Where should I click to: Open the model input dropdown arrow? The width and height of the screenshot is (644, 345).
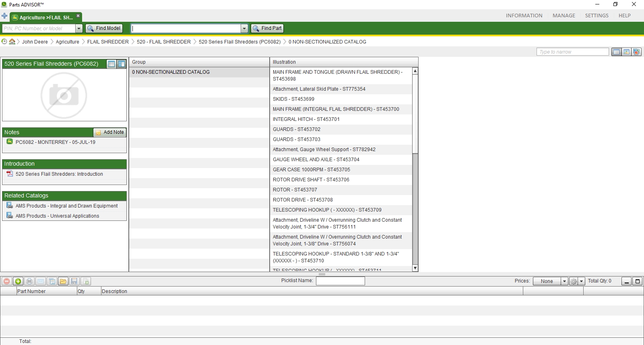79,29
